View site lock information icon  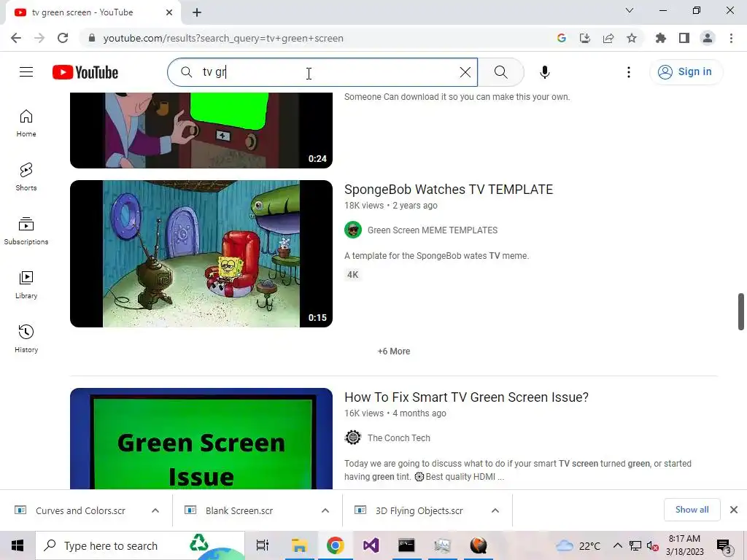point(91,38)
